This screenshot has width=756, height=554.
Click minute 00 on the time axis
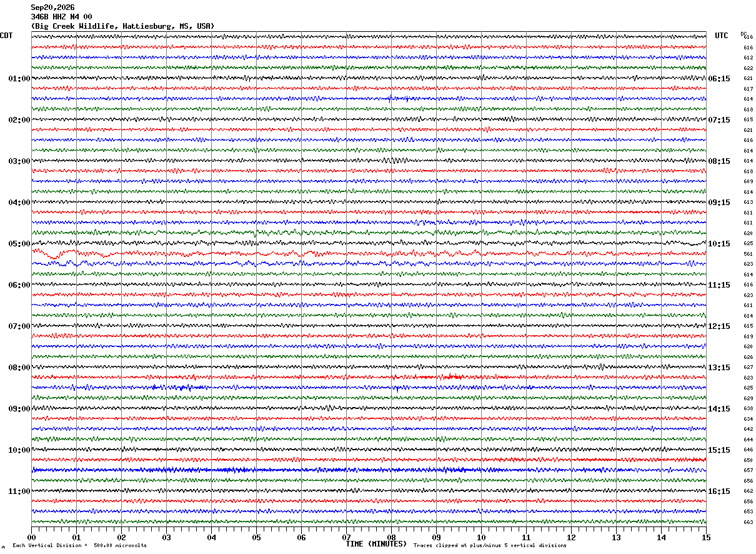tap(31, 537)
